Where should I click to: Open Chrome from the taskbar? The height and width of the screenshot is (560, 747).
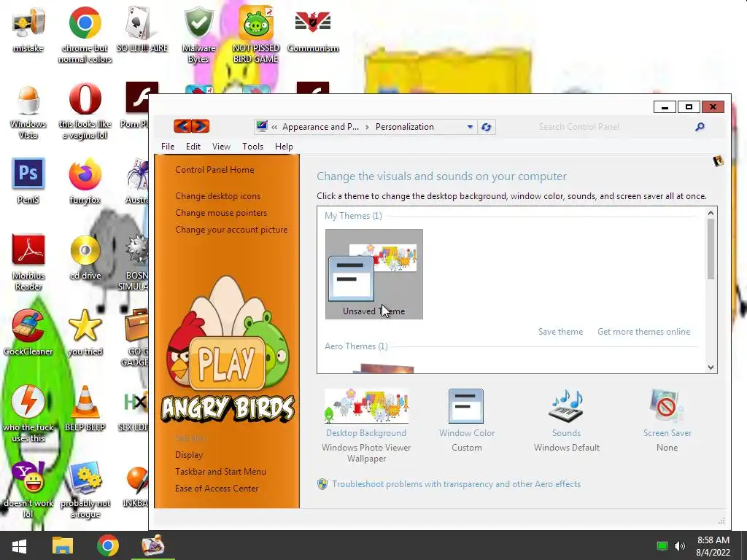coord(108,545)
